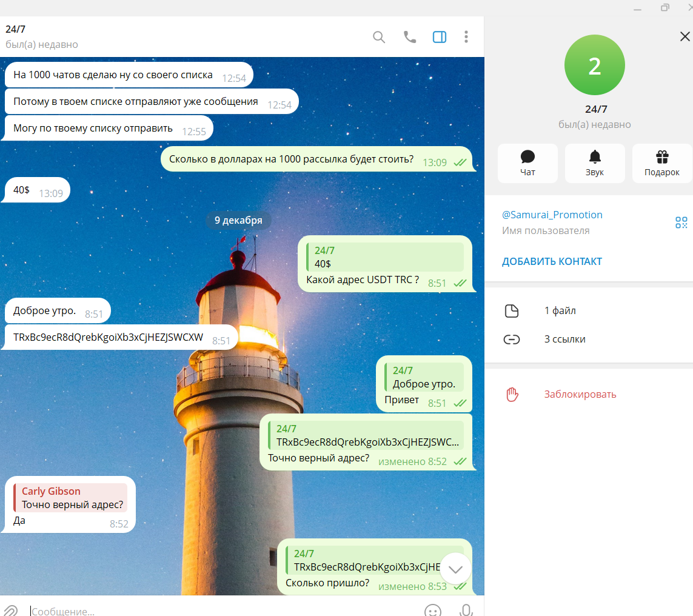Open chat search with the magnifier icon
The width and height of the screenshot is (693, 616).
point(378,37)
